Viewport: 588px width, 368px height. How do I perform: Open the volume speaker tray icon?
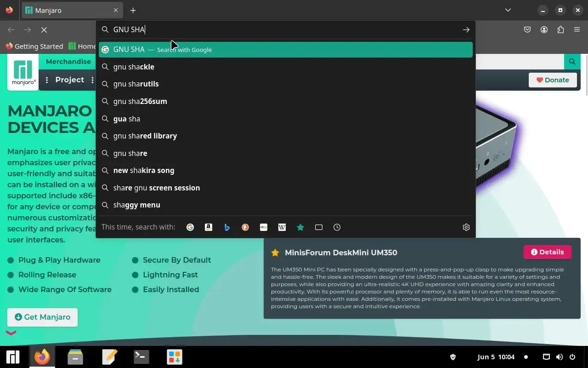click(x=560, y=357)
